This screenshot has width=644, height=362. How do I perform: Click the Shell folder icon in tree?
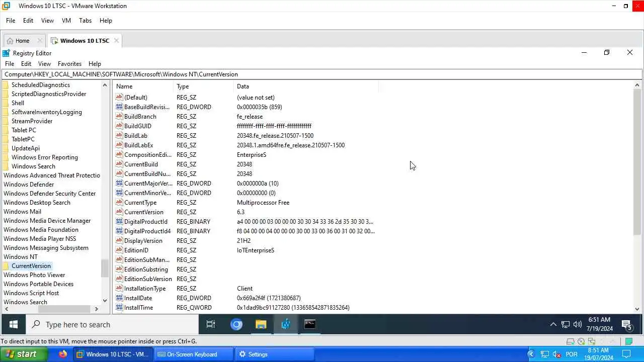pyautogui.click(x=6, y=103)
